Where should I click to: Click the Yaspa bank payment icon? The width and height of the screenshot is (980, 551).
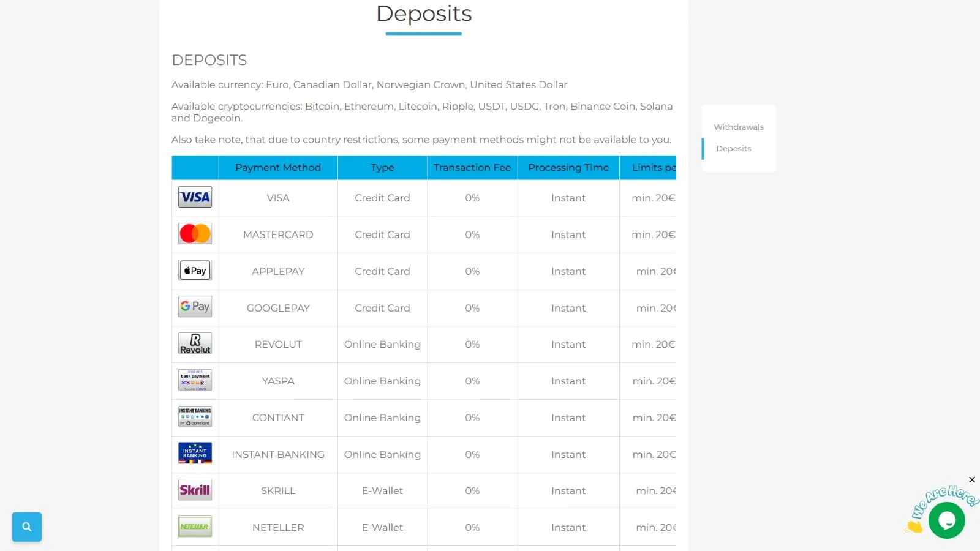195,380
